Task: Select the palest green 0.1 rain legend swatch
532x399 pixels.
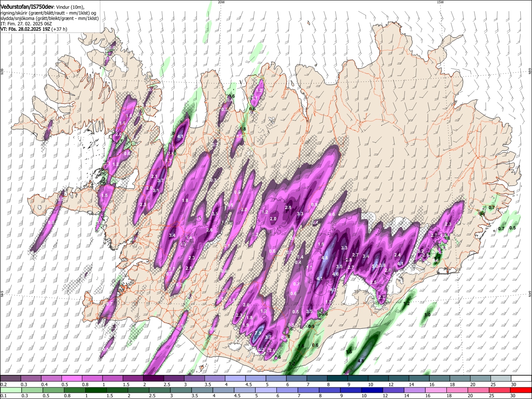Action: click(11, 390)
